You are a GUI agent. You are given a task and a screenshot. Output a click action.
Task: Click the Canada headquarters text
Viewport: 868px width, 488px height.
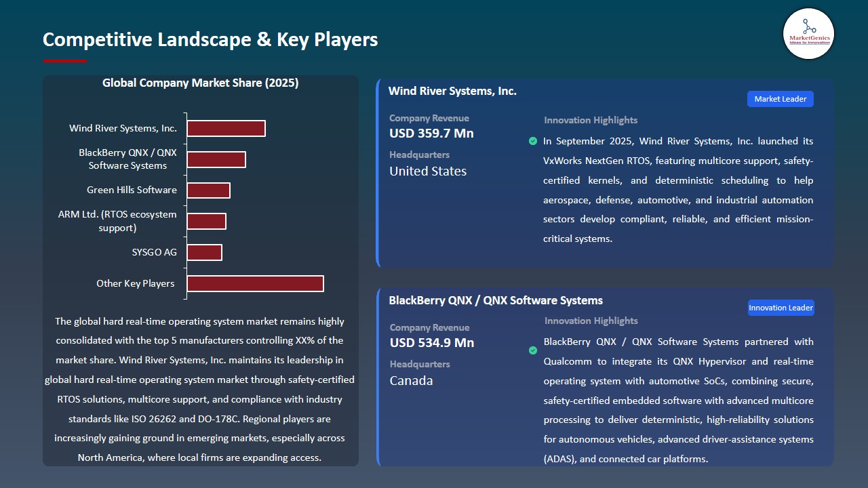click(x=411, y=380)
